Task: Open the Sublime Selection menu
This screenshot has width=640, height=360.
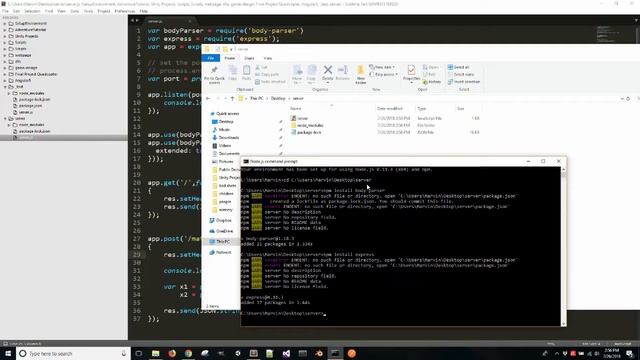Action: coord(32,11)
